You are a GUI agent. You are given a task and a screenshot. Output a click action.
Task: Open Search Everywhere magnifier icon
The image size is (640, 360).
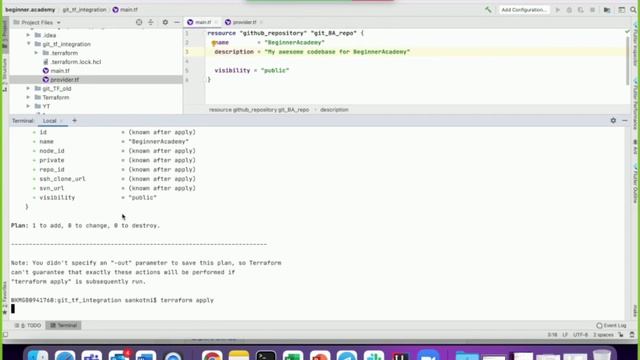[x=633, y=10]
